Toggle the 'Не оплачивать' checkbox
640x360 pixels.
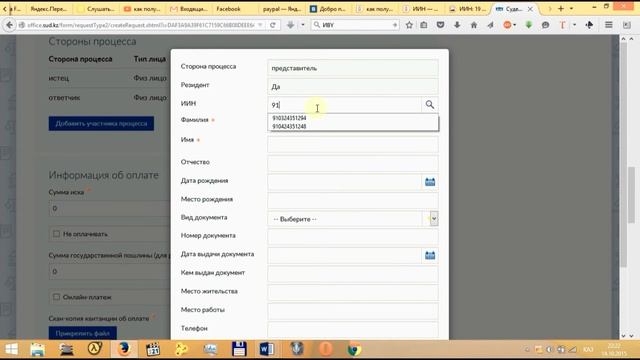pos(56,234)
